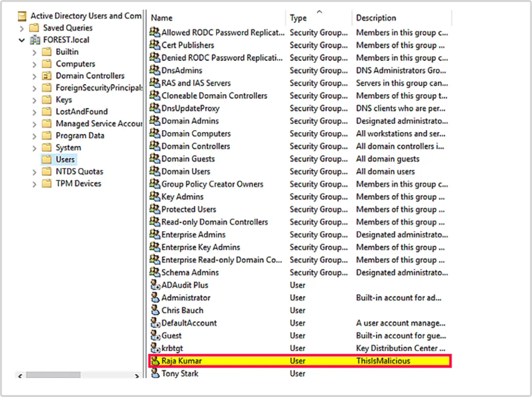
Task: Select the Group Policy Creator Owners icon
Action: [155, 183]
